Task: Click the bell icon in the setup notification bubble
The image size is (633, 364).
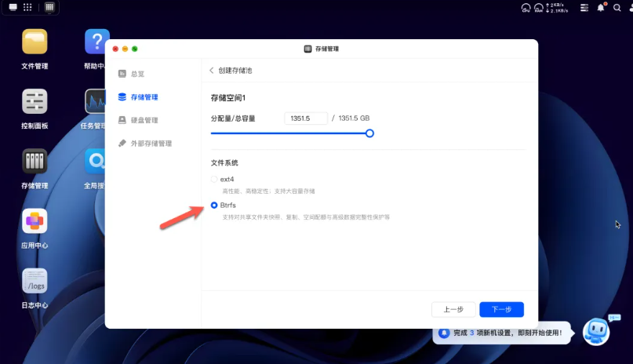Action: point(444,333)
